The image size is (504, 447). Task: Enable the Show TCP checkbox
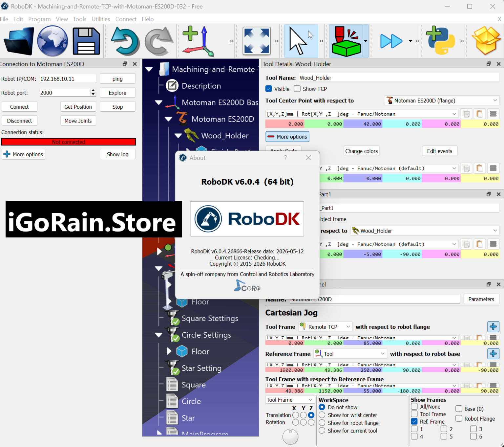click(297, 89)
